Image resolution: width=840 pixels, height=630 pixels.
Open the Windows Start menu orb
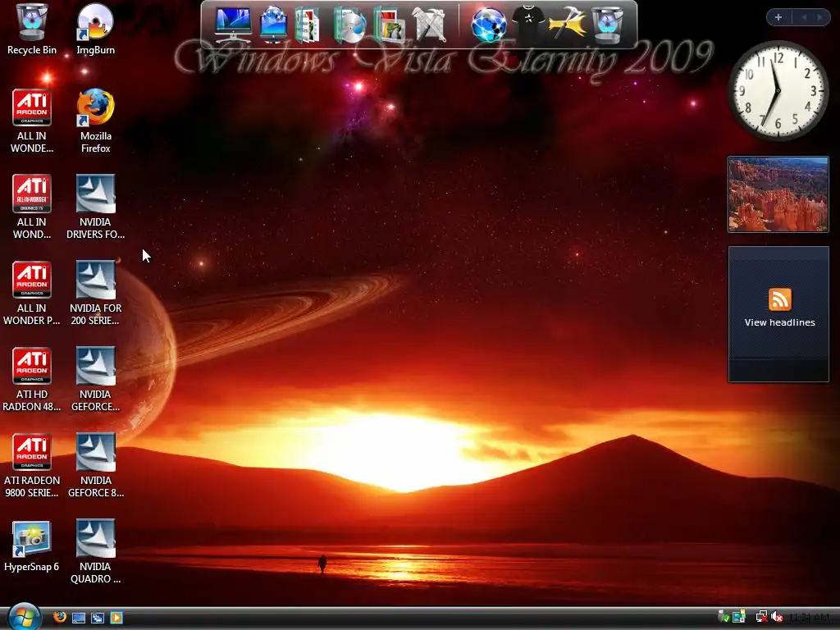pyautogui.click(x=24, y=617)
